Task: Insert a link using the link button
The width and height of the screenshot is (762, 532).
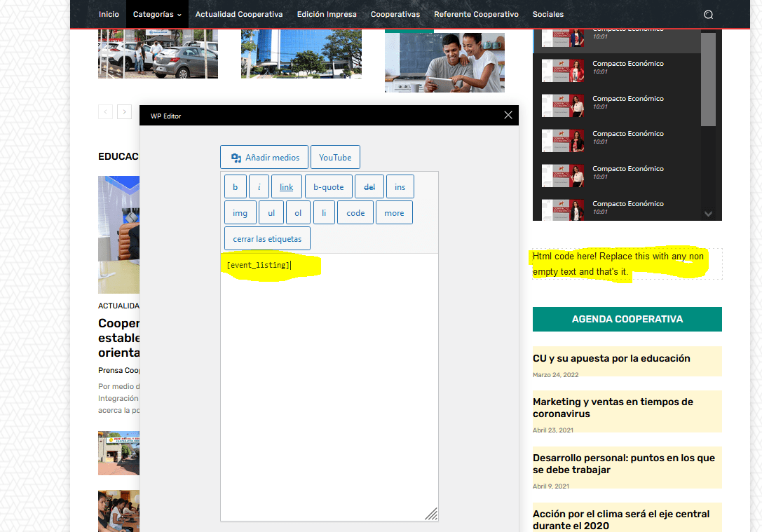Action: [x=287, y=187]
